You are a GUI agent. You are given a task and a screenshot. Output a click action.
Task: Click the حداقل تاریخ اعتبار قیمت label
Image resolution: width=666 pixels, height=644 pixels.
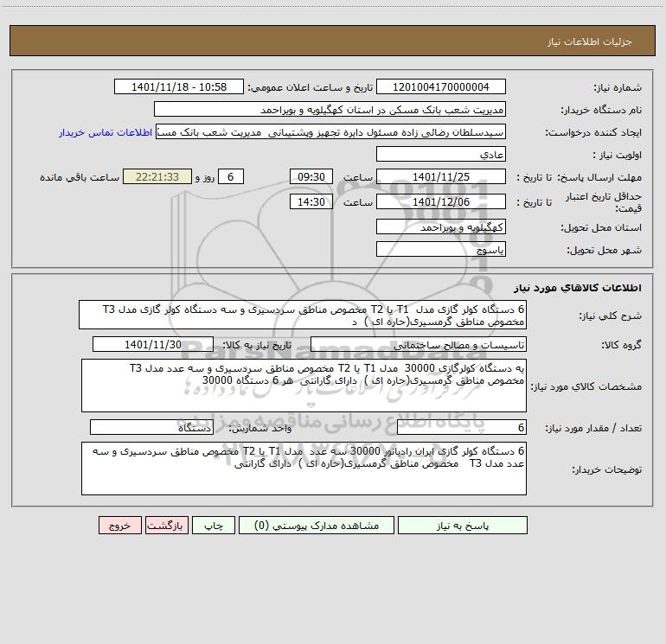coord(603,202)
